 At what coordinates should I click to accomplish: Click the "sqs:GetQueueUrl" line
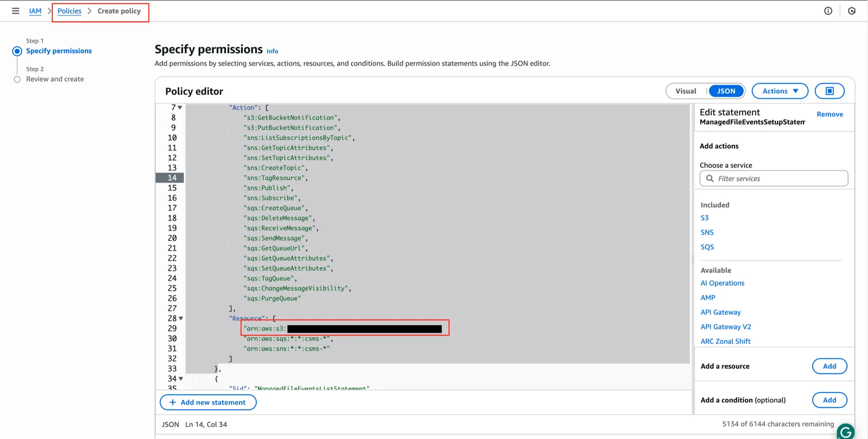pos(275,248)
